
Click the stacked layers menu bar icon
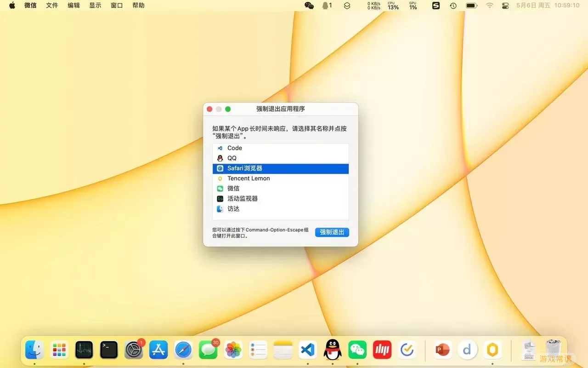pos(347,6)
